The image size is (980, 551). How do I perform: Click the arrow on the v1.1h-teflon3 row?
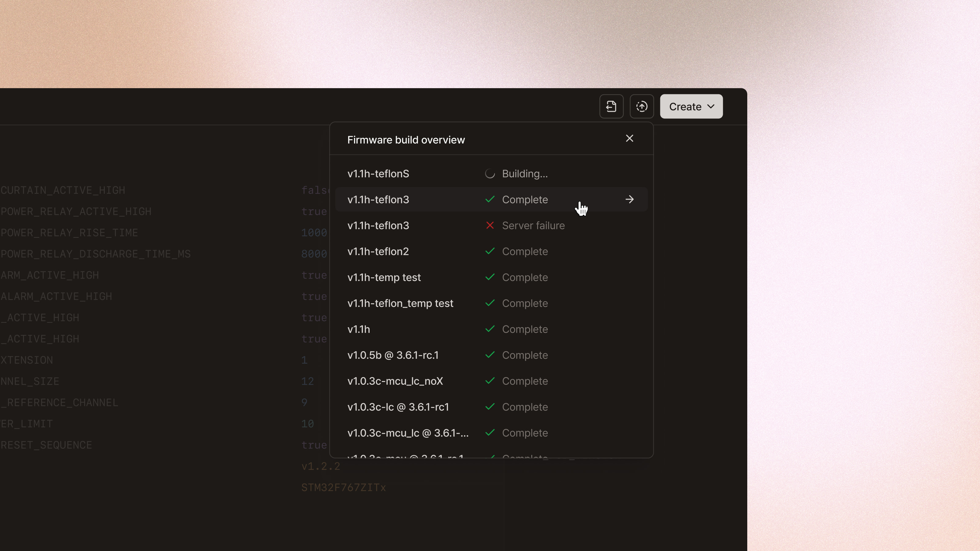pyautogui.click(x=629, y=199)
